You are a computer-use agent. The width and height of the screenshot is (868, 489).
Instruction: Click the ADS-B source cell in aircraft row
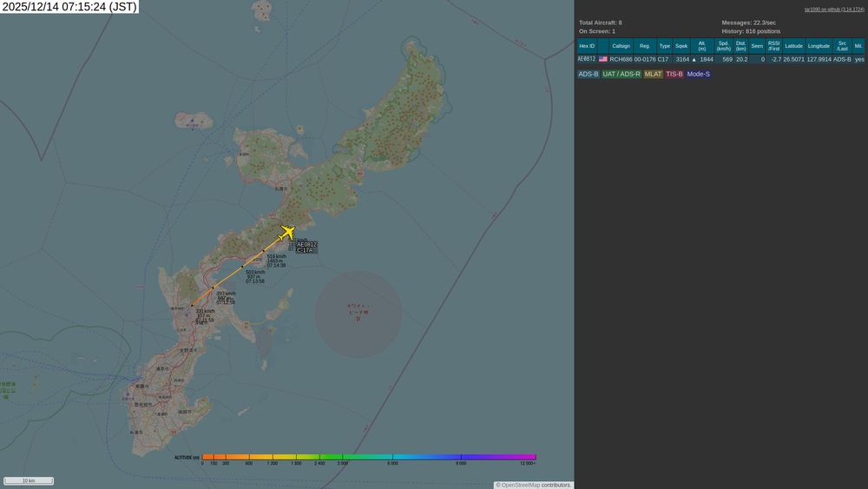click(x=842, y=59)
